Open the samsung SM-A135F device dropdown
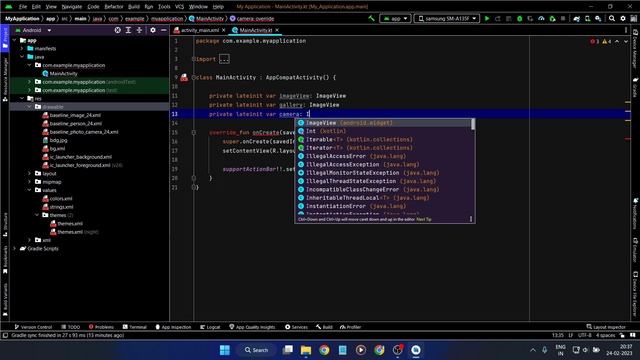Screen dimensions: 640x360 point(447,19)
